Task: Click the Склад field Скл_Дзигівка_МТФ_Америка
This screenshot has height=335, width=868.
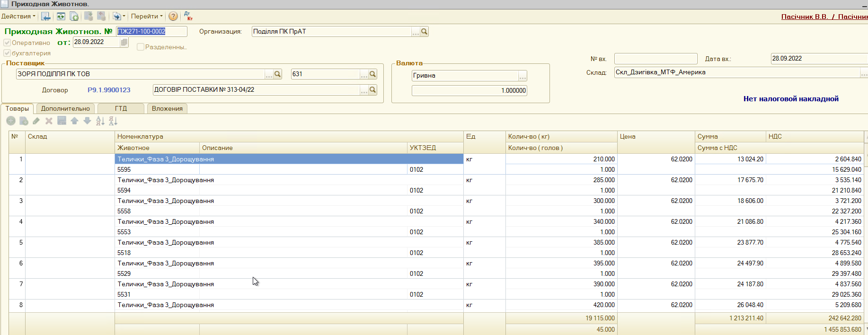Action: (737, 72)
